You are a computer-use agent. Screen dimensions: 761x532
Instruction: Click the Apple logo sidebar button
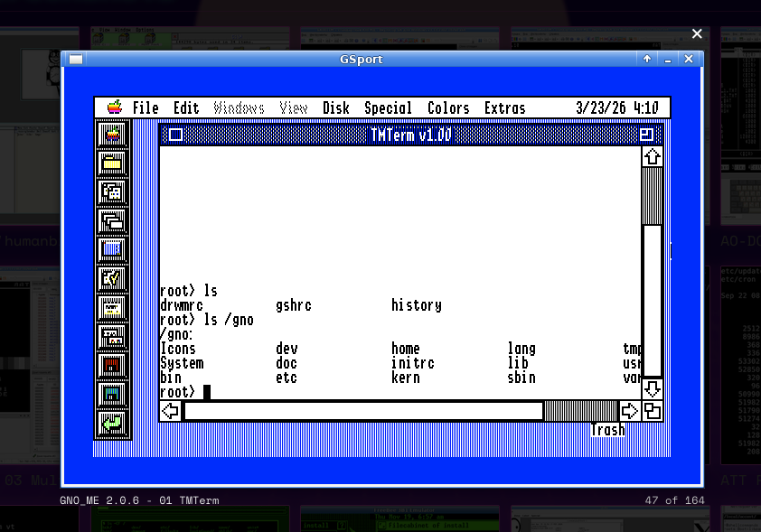click(112, 135)
